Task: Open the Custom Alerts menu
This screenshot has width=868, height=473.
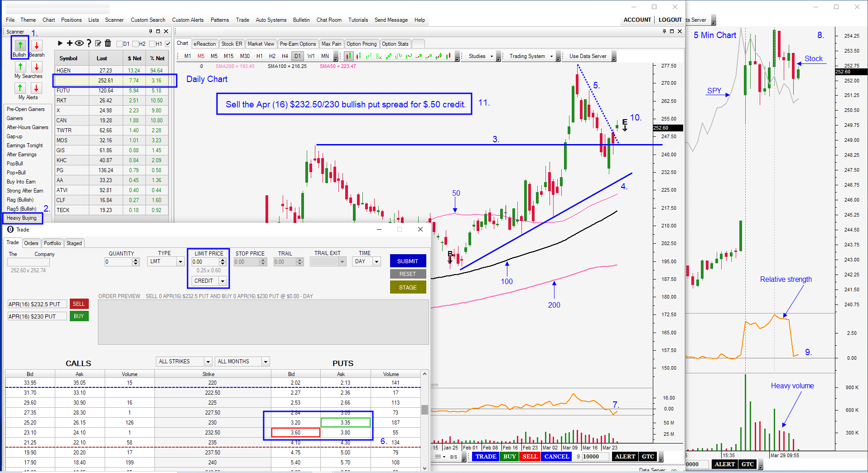Action: (x=188, y=20)
